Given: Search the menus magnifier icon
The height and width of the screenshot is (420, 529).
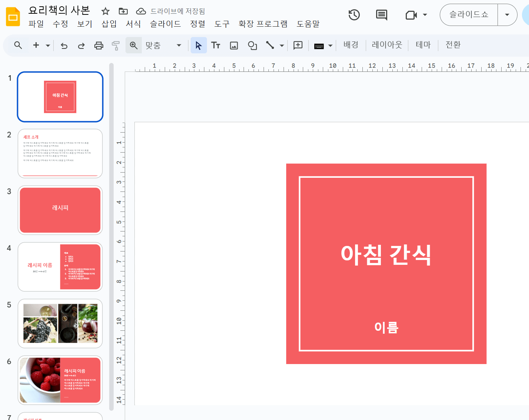Looking at the screenshot, I should [18, 45].
